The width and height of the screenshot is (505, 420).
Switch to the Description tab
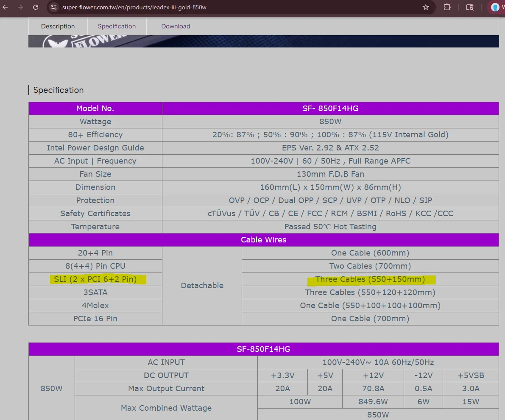coord(58,26)
